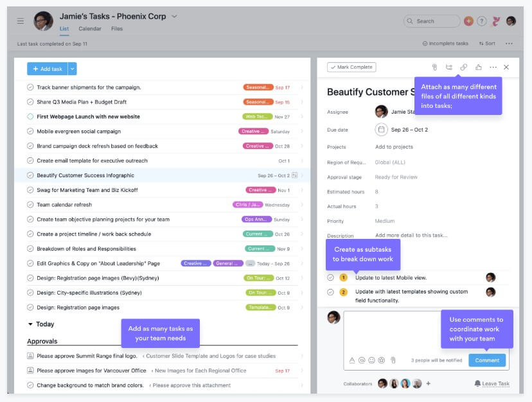This screenshot has width=532, height=402.
Task: Click the at-mention icon in comment box
Action: coord(362,360)
